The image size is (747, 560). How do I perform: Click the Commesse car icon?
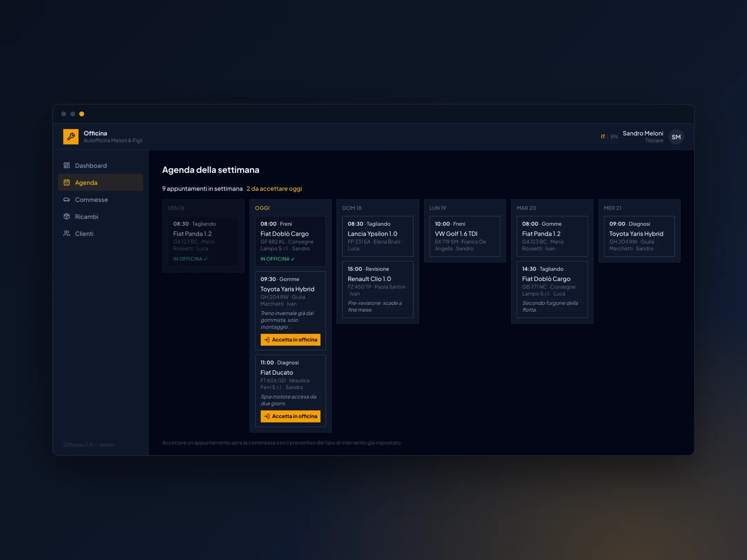(x=67, y=199)
